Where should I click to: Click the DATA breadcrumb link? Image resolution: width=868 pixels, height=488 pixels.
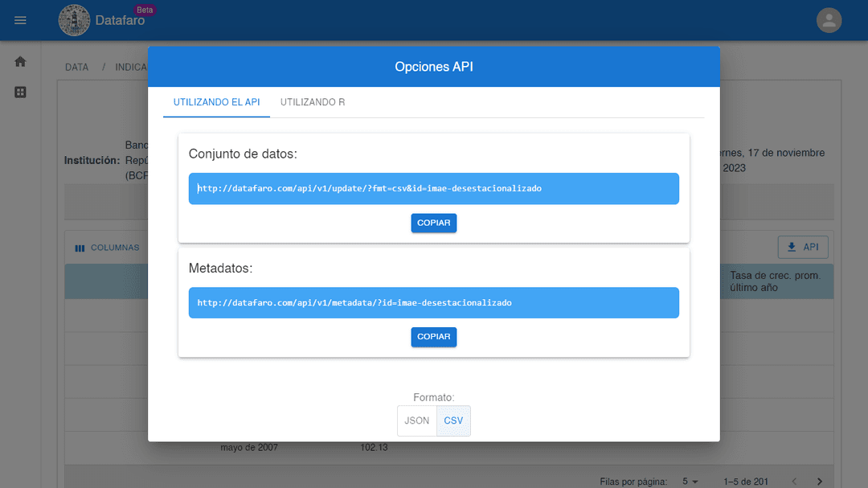coord(77,67)
